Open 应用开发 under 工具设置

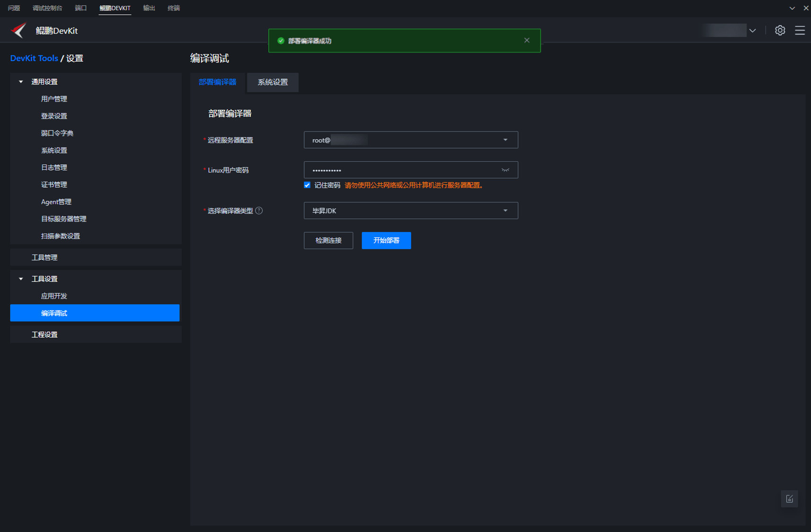[54, 296]
